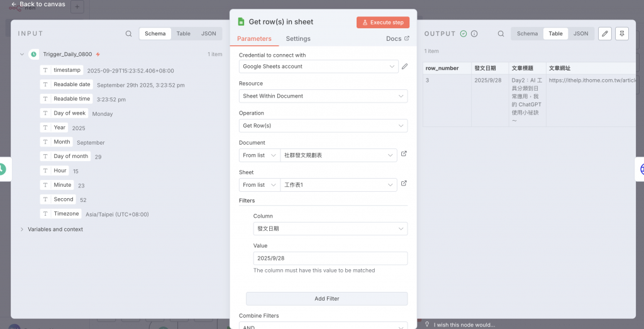Click the Readable time field chip
This screenshot has height=329, width=644.
click(x=67, y=99)
